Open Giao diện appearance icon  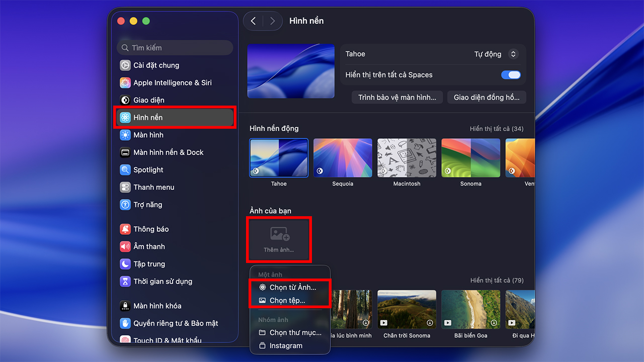click(125, 100)
